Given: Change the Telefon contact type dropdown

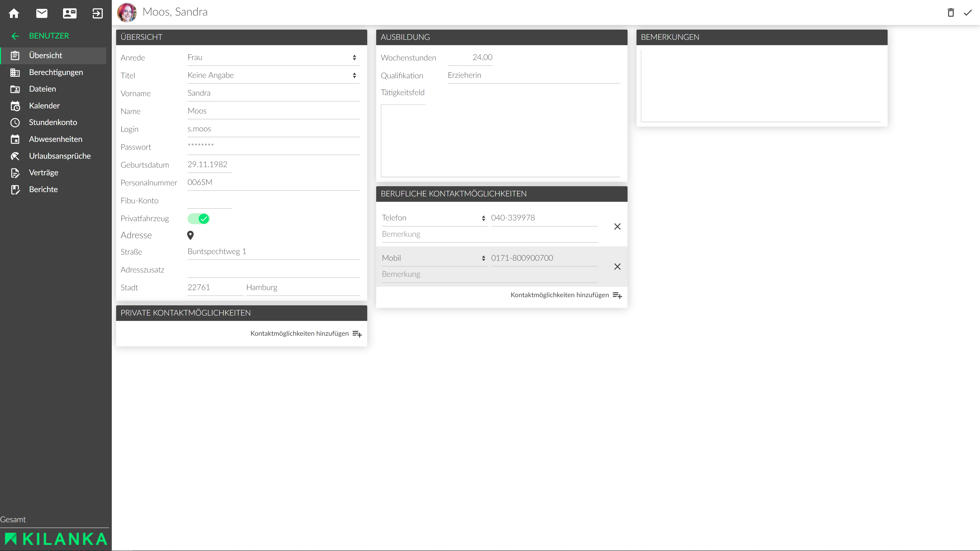Looking at the screenshot, I should tap(434, 218).
